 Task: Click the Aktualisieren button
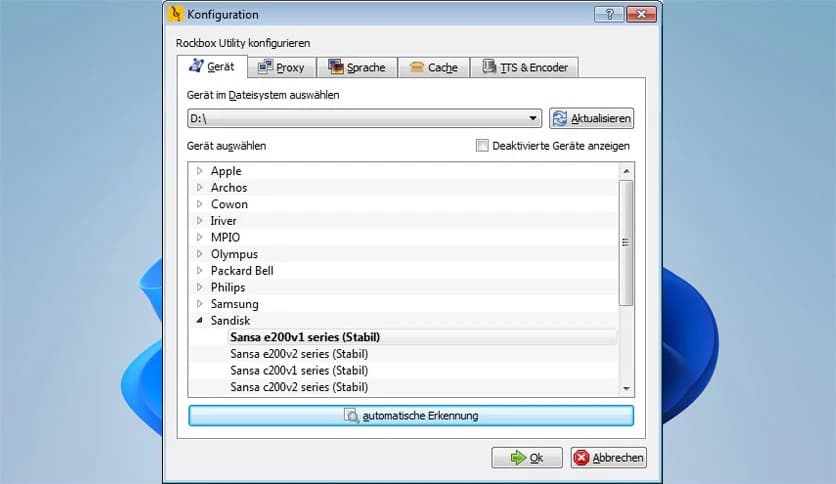tap(591, 118)
